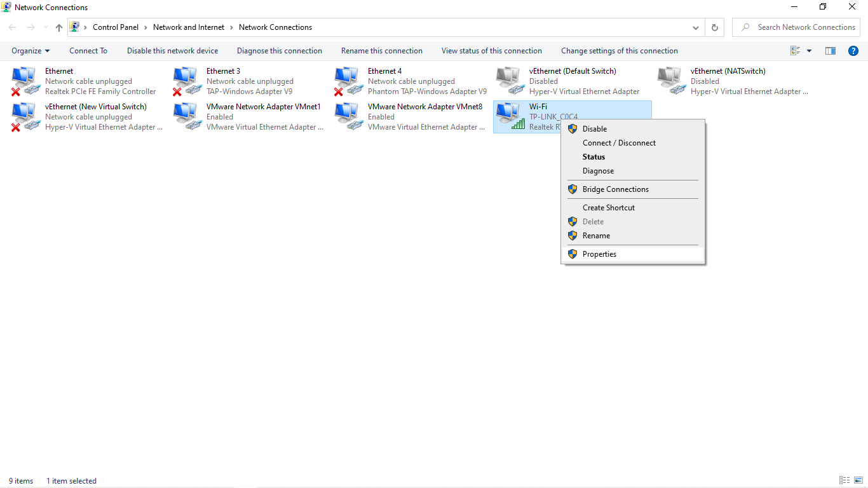Click Change settings of this connection
Image resolution: width=868 pixels, height=488 pixels.
click(620, 51)
